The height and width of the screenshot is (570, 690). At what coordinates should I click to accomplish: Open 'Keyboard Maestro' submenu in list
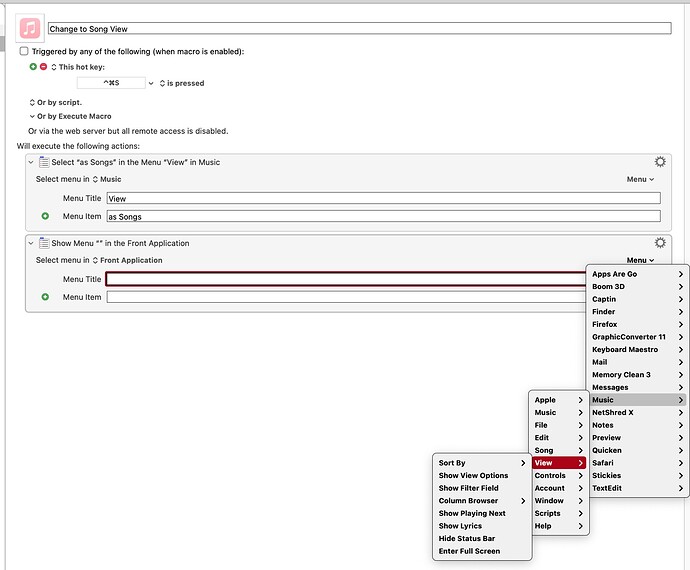point(637,349)
